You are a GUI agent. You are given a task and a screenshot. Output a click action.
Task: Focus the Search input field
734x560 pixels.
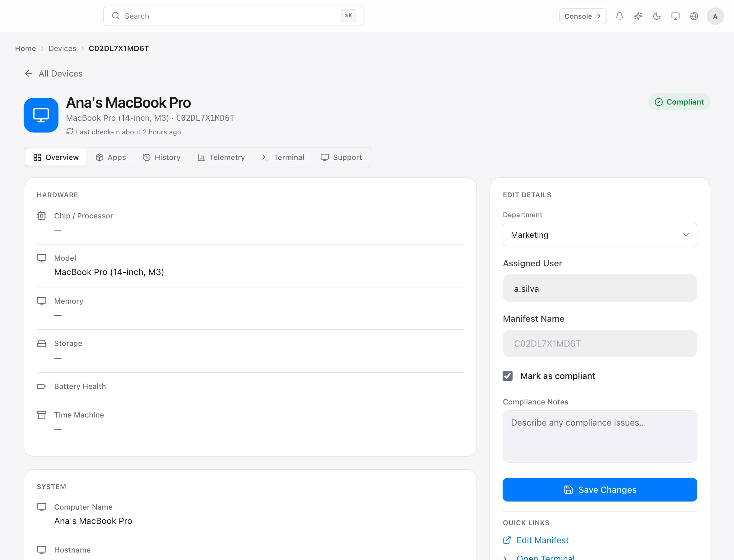click(234, 16)
